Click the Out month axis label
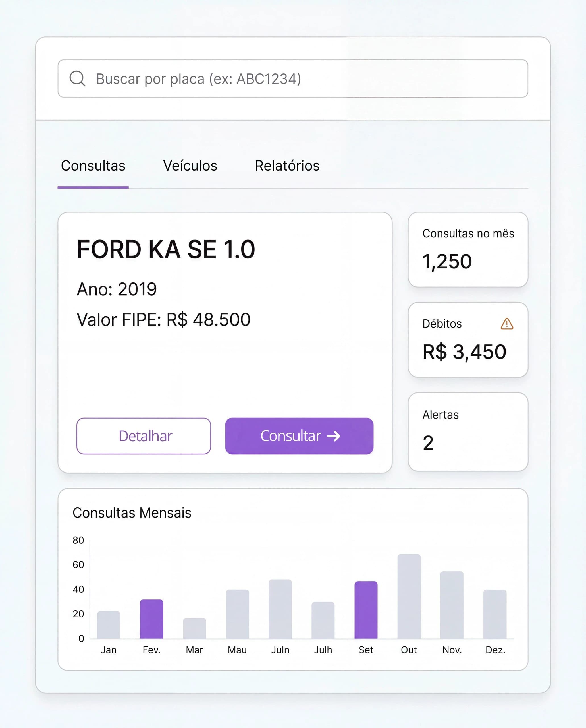Screen dimensions: 586x728 coord(409,650)
